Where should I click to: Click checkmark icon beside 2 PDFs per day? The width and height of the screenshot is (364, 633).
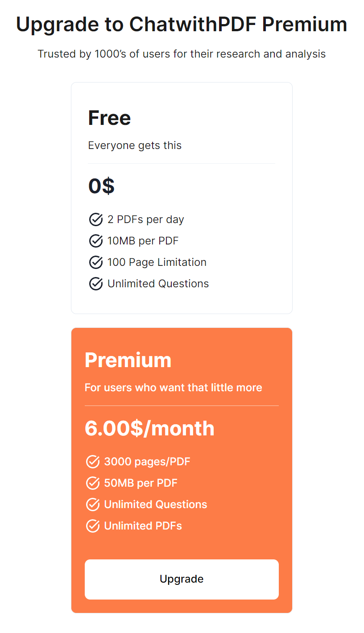click(x=96, y=219)
